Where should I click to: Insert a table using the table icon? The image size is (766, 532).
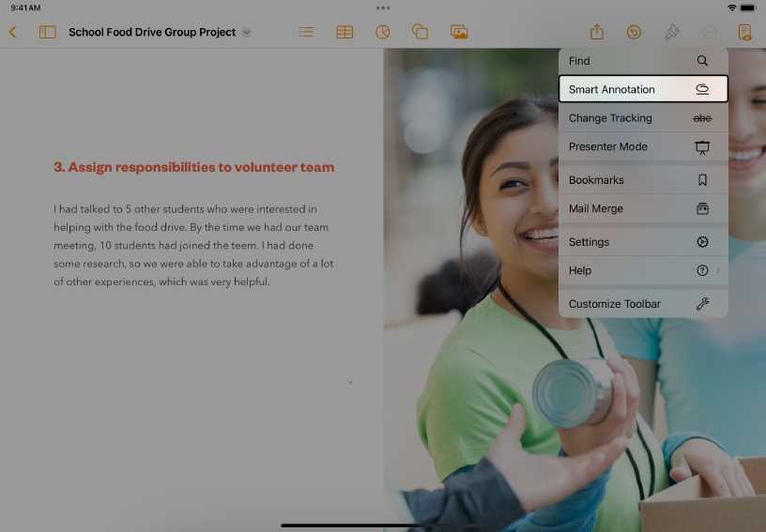coord(345,32)
